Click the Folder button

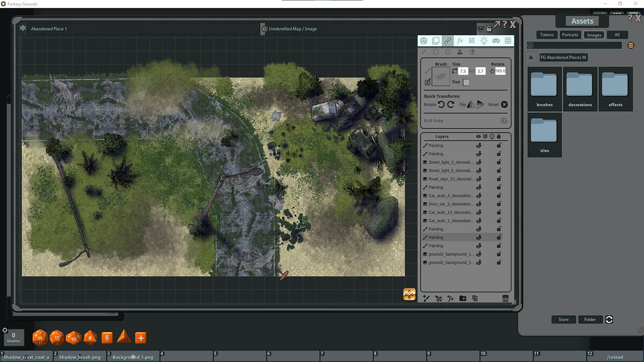590,319
